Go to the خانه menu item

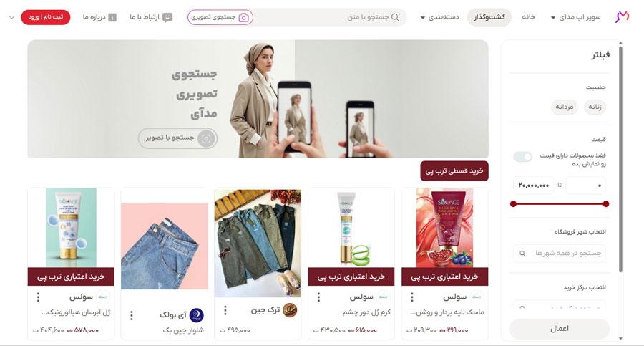pos(528,17)
